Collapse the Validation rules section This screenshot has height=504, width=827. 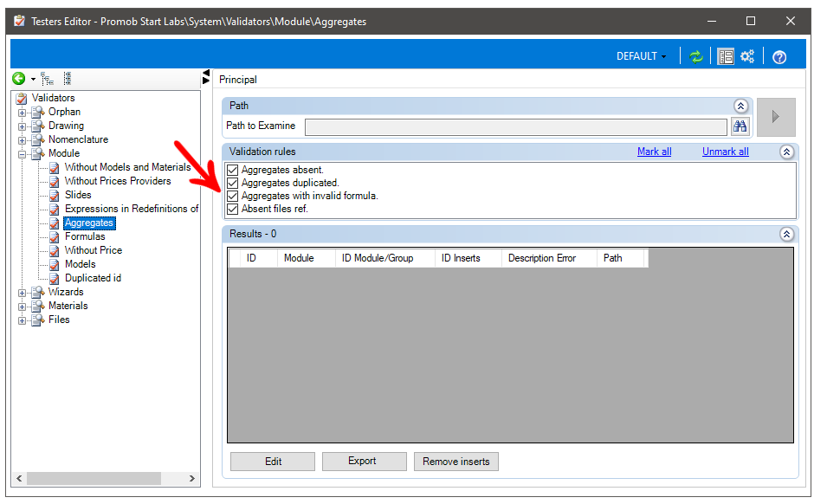point(786,152)
